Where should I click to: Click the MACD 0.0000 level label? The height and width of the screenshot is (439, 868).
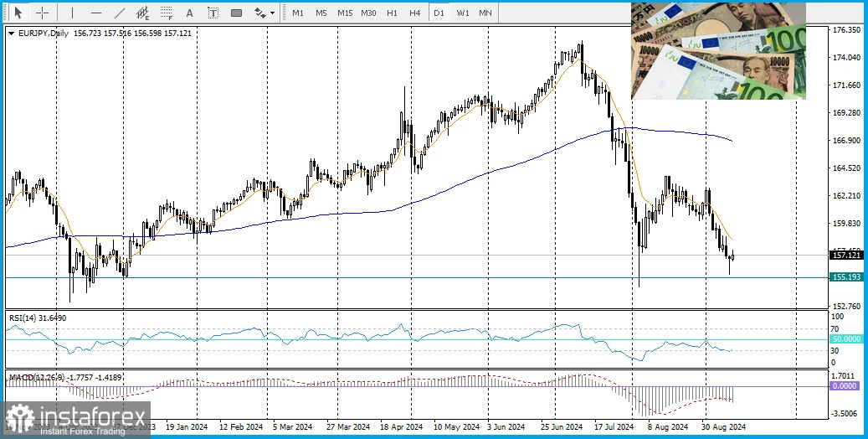846,385
